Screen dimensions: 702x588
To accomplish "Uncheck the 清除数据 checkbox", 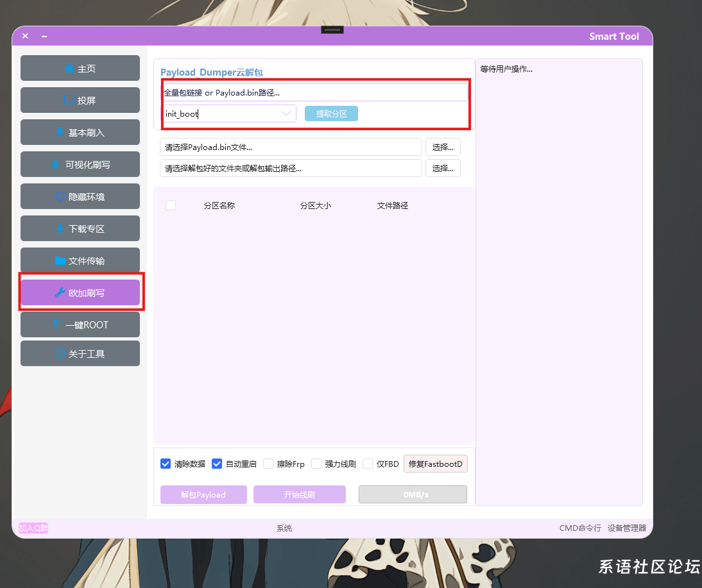I will click(166, 464).
